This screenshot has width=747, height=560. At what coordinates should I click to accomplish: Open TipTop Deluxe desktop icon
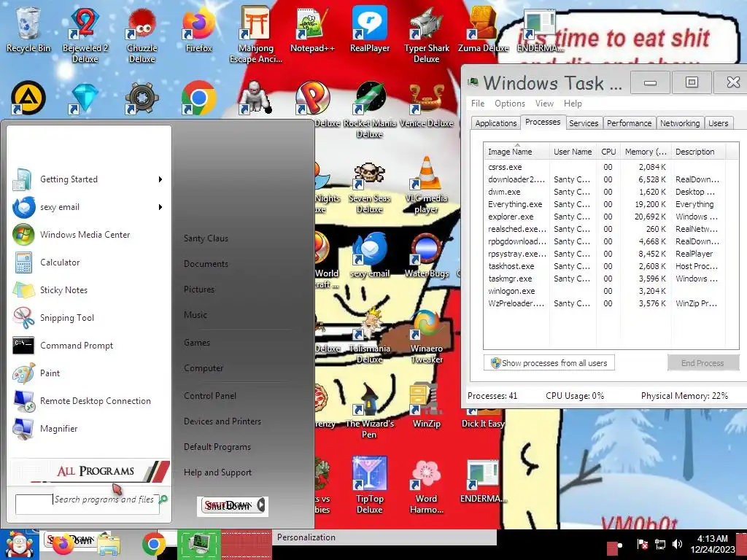coord(370,485)
